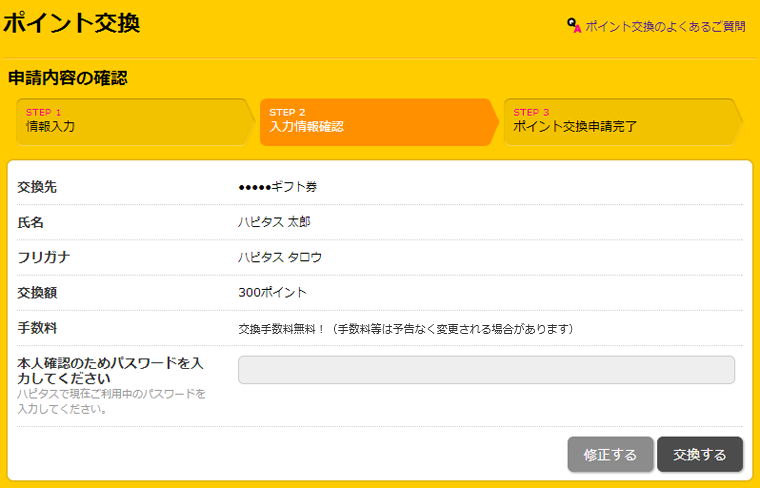This screenshot has height=488, width=760.
Task: Click the 手数料 label
Action: [37, 328]
